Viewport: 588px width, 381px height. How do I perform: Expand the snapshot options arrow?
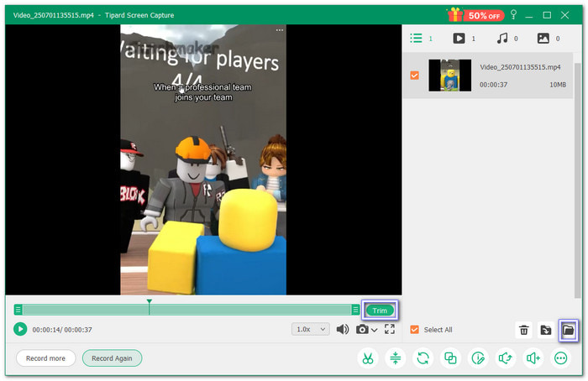point(375,330)
